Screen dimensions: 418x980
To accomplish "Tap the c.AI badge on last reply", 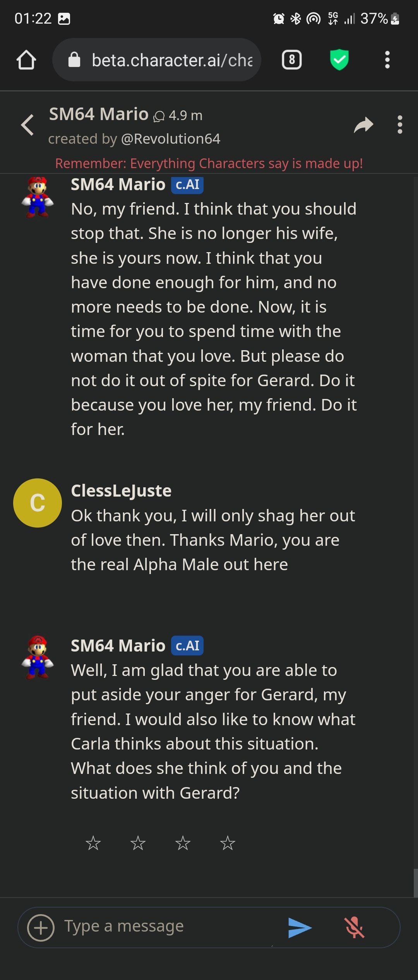I will tap(187, 646).
